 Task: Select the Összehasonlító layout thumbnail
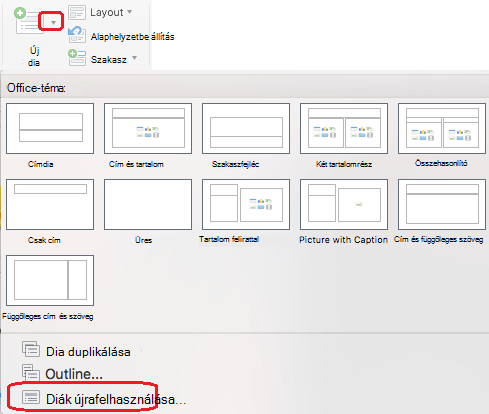pos(442,128)
